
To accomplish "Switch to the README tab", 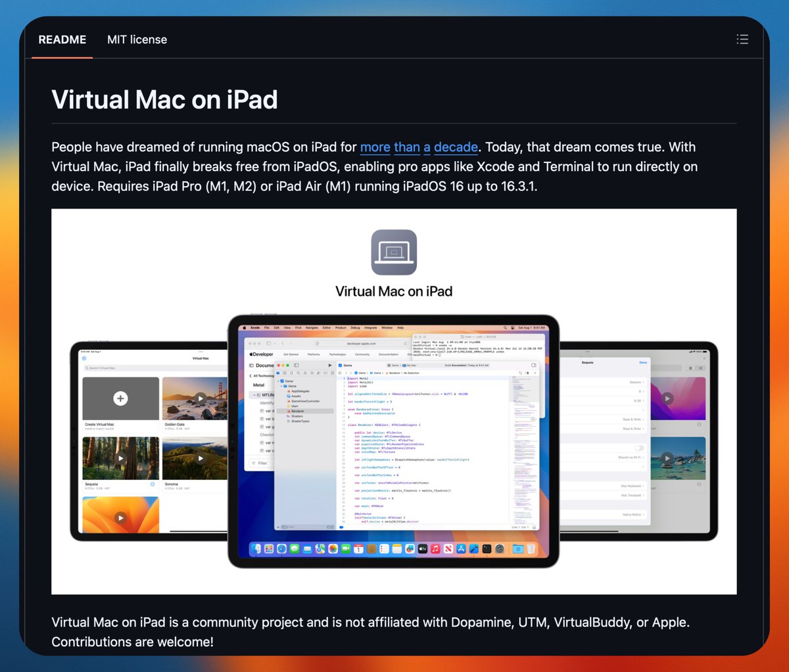I will 62,39.
